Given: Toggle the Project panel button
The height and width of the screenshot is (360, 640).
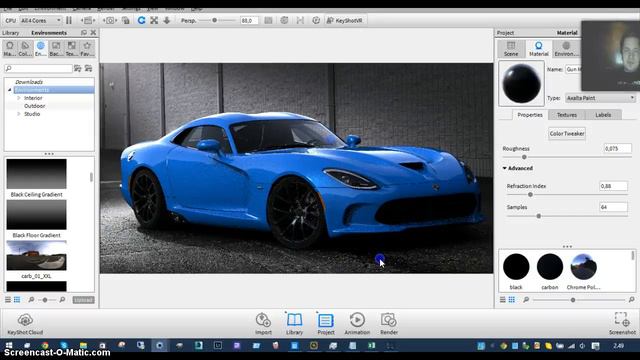Looking at the screenshot, I should click(x=326, y=324).
